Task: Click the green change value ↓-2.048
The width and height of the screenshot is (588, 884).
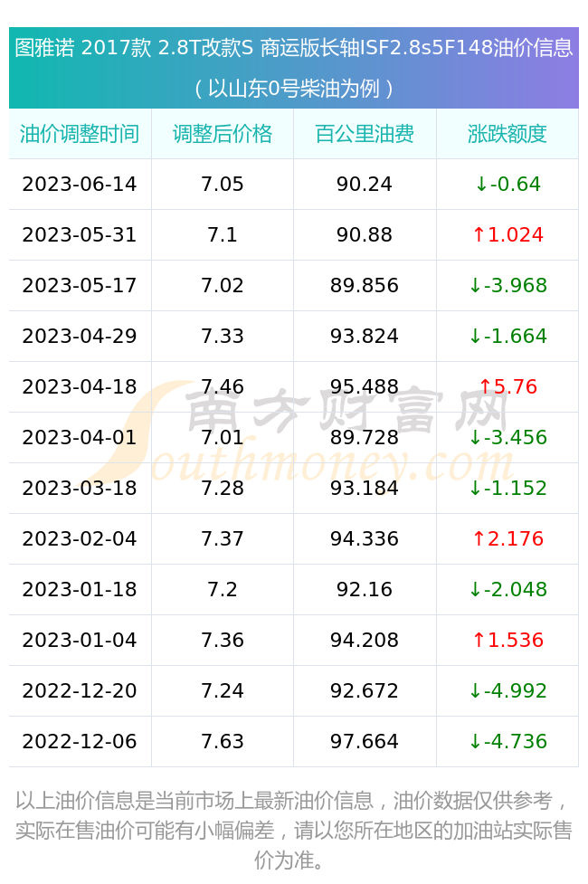Action: (x=508, y=590)
